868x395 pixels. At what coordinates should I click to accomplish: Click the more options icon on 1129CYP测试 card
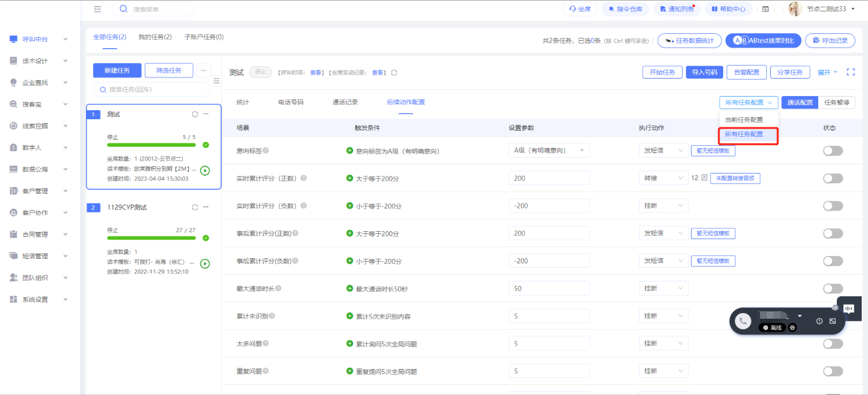pyautogui.click(x=206, y=207)
